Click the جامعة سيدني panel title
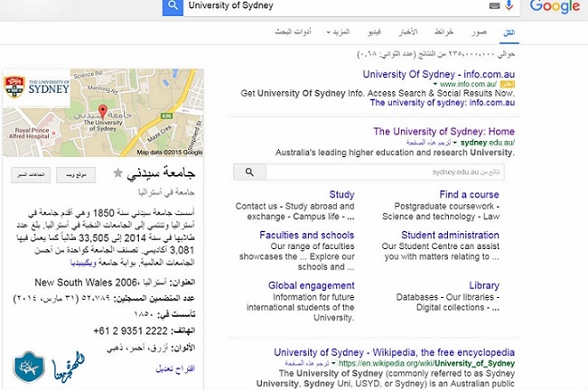 [x=161, y=173]
